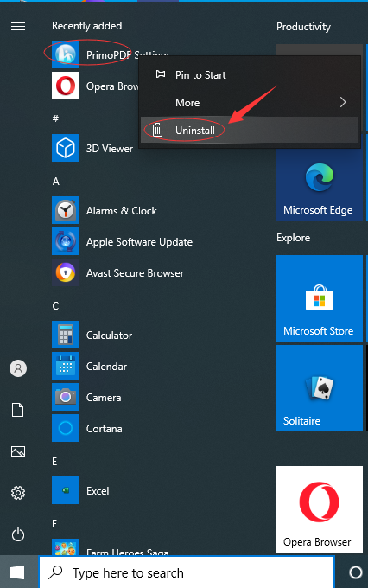The width and height of the screenshot is (368, 588).
Task: Click the 'Calculator' label text
Action: point(110,336)
